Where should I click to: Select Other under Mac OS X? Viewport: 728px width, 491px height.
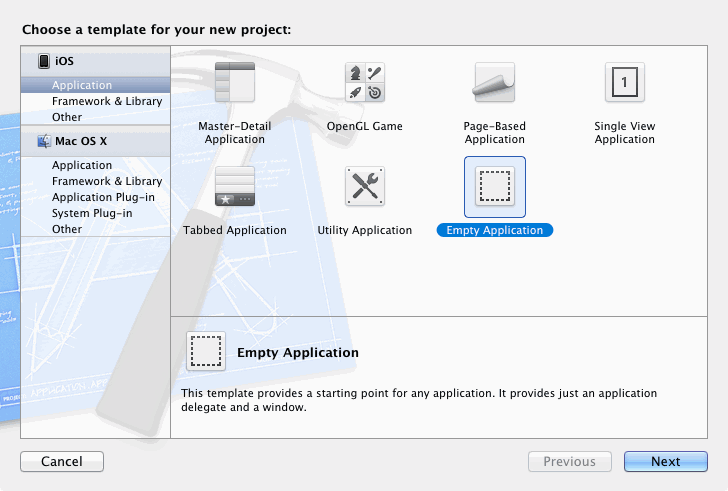pyautogui.click(x=67, y=230)
